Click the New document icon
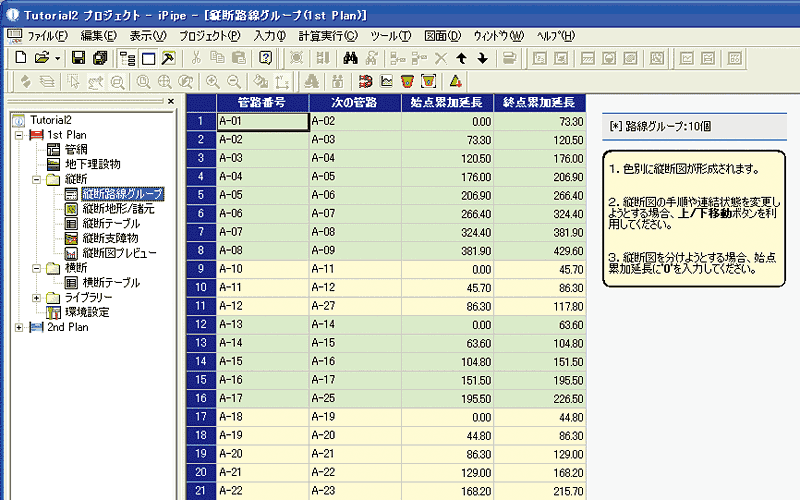 (20, 58)
